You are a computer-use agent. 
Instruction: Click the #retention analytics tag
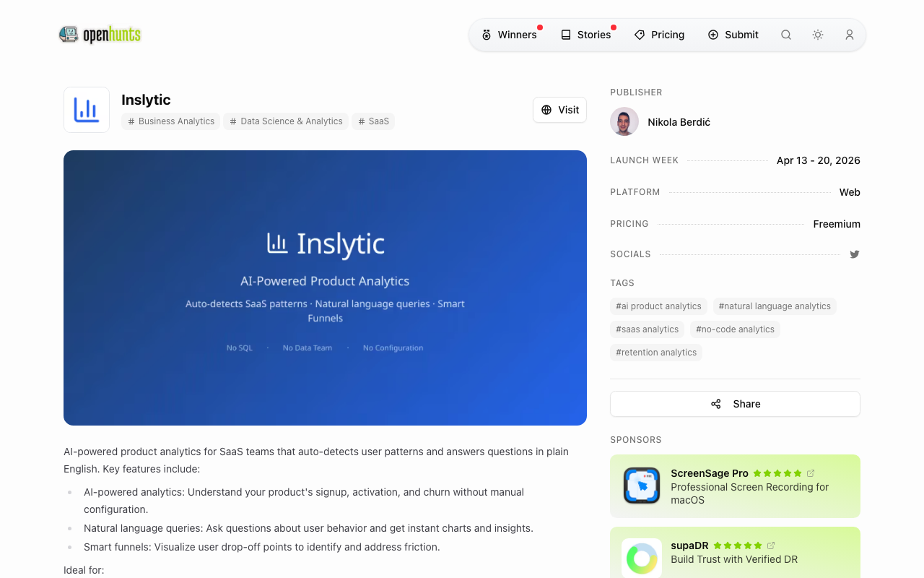pos(656,353)
